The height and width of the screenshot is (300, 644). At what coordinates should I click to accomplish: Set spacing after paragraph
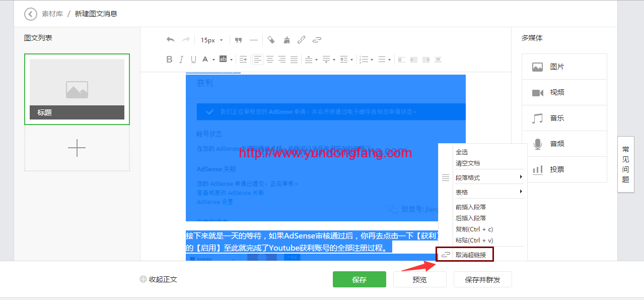point(326,59)
